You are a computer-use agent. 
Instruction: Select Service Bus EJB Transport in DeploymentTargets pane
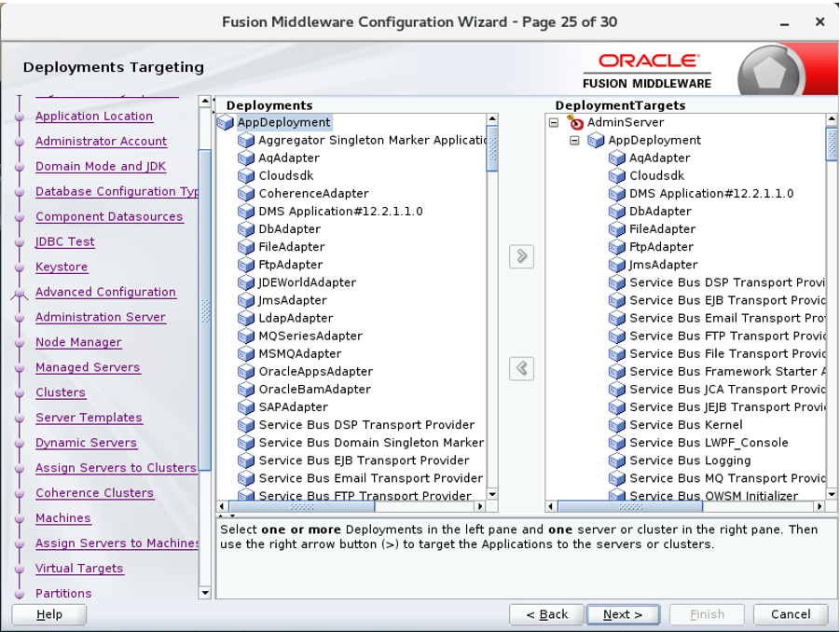point(727,300)
